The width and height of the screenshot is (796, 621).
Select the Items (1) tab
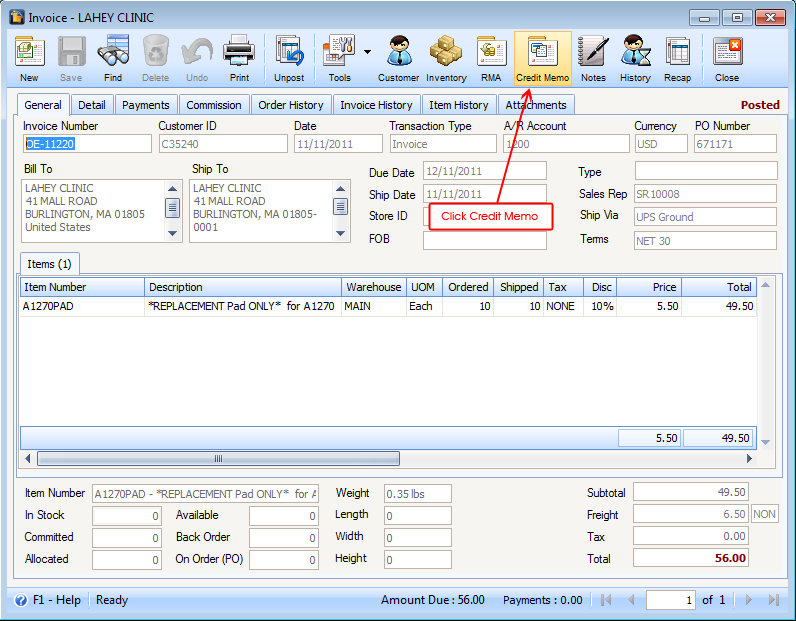[49, 264]
